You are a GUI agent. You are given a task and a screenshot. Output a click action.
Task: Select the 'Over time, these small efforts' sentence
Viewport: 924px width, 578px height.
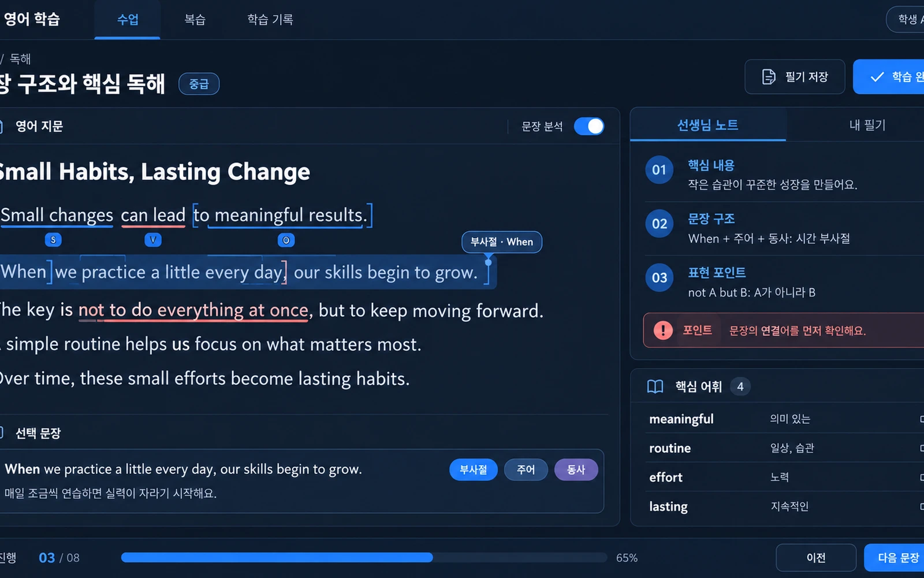(x=205, y=379)
